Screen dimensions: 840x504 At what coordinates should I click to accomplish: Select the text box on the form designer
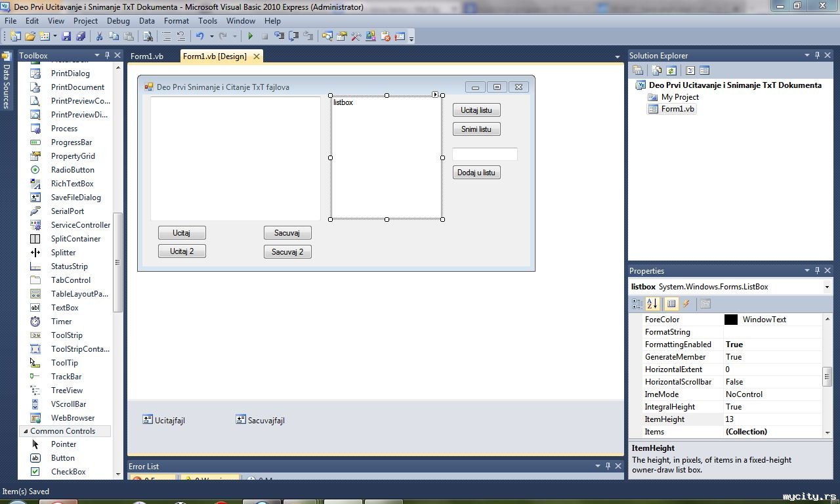[x=485, y=154]
